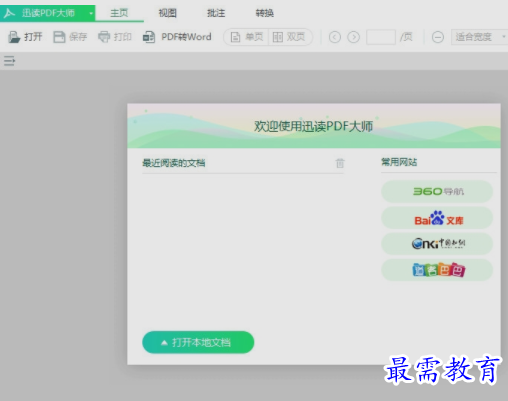Image resolution: width=508 pixels, height=401 pixels.
Task: Click PDF转Word conversion button
Action: click(177, 37)
